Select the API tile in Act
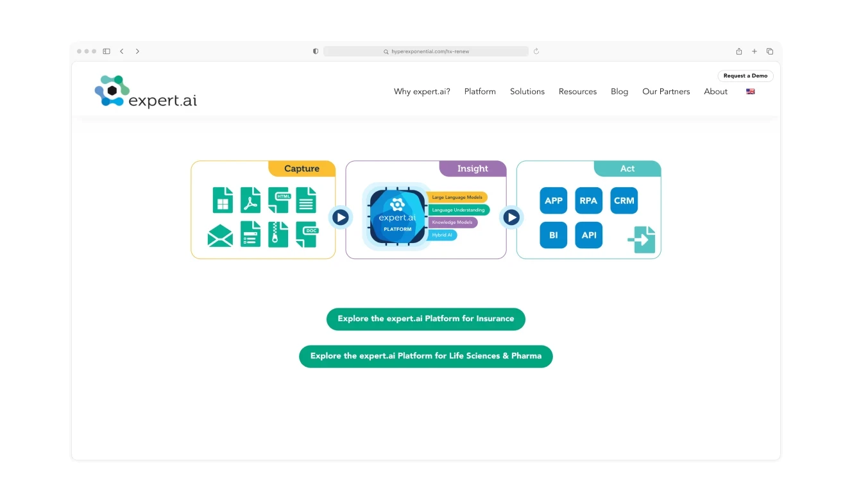The width and height of the screenshot is (852, 504). tap(588, 235)
